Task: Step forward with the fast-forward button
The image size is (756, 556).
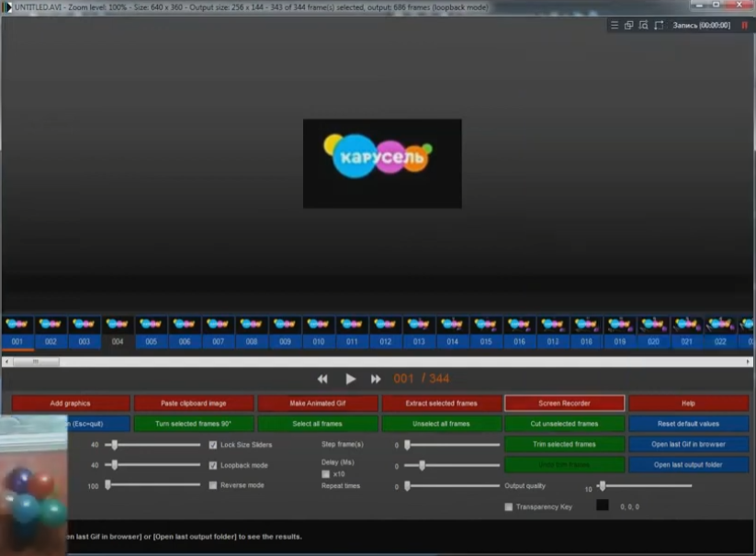Action: [376, 379]
